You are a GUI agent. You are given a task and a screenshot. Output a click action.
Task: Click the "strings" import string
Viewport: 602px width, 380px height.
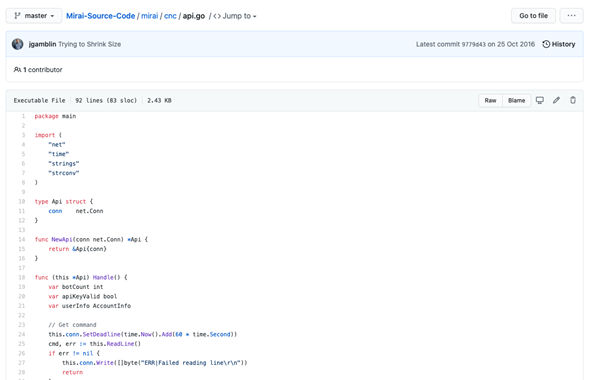coord(64,164)
